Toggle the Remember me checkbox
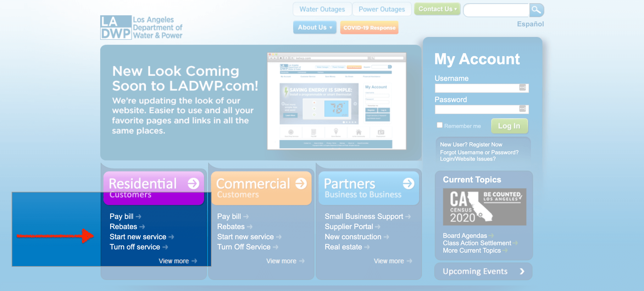The width and height of the screenshot is (644, 291). [440, 125]
